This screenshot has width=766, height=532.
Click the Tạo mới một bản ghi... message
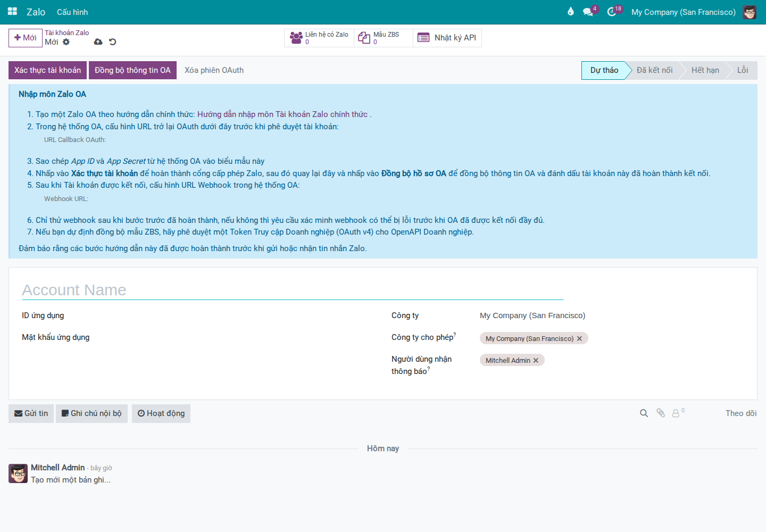[71, 480]
